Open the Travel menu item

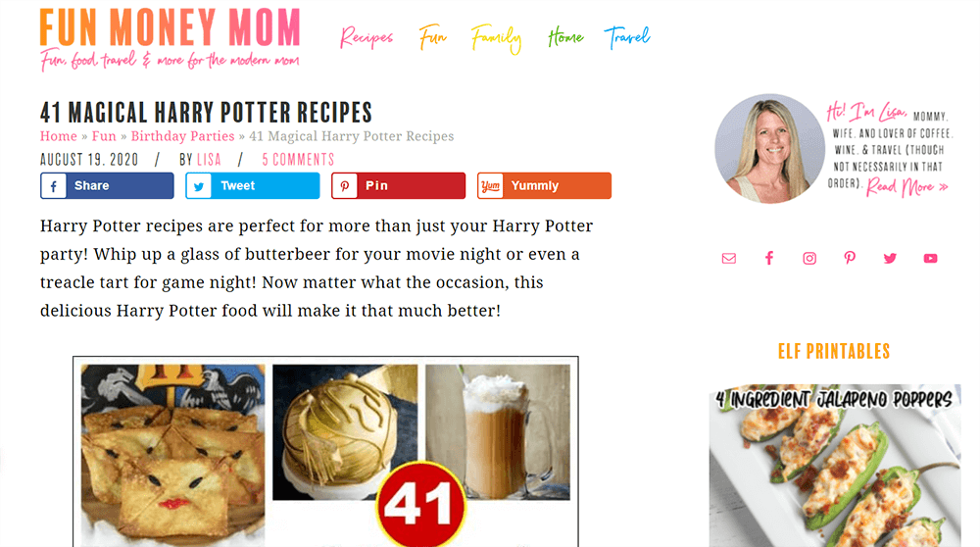pyautogui.click(x=627, y=37)
